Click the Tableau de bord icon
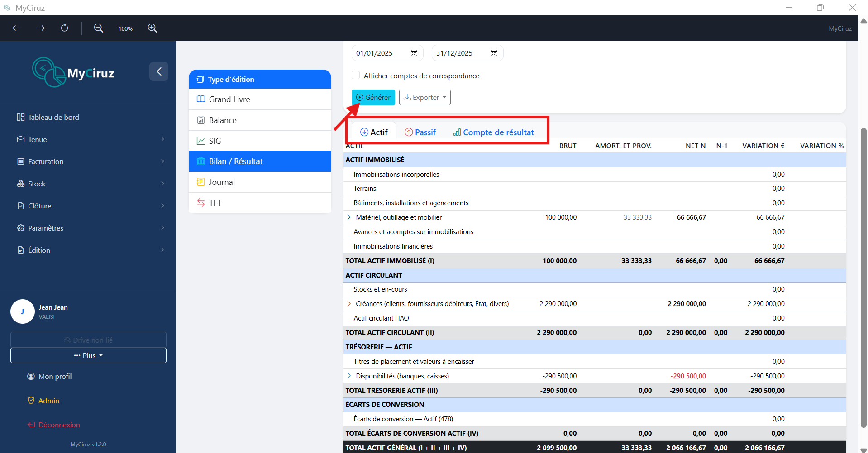Viewport: 868px width, 453px height. [21, 117]
